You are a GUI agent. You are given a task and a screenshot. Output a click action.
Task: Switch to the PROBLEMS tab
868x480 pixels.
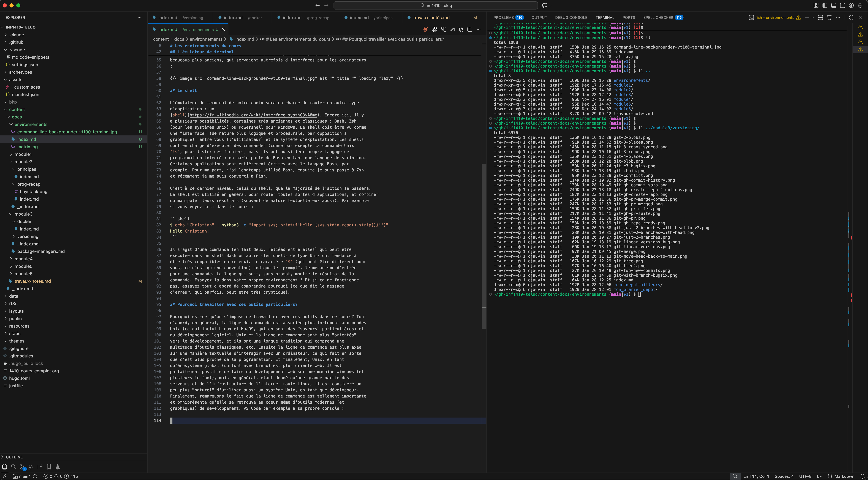point(503,17)
